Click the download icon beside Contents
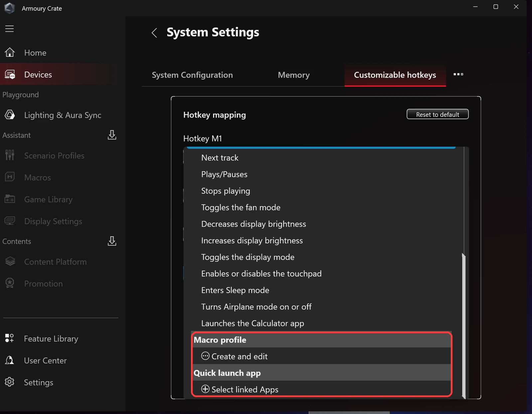532x414 pixels. [112, 241]
